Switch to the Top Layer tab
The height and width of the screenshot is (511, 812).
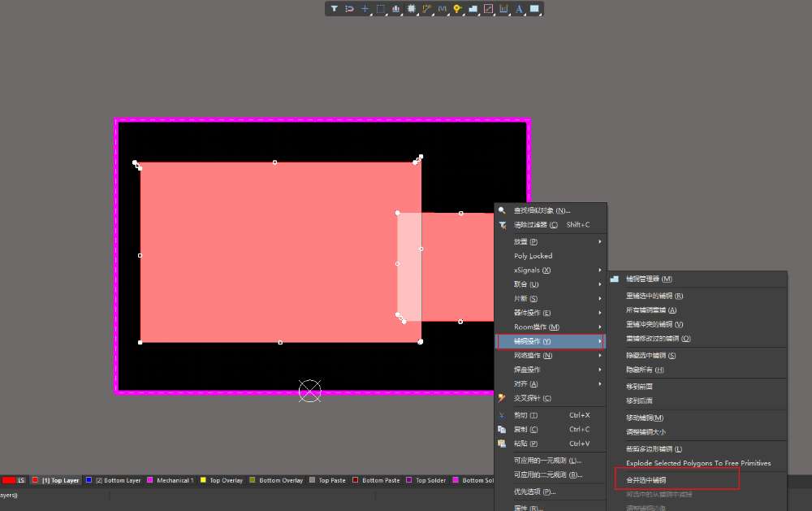pyautogui.click(x=56, y=480)
